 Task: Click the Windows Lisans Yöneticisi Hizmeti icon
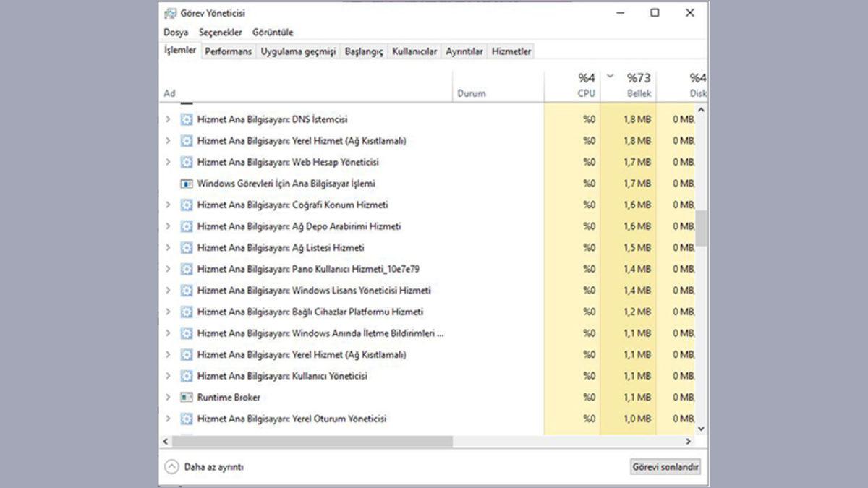(x=187, y=290)
